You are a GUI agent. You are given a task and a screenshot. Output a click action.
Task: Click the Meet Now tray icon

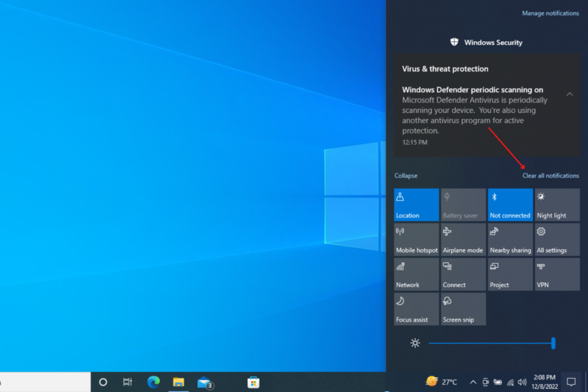(485, 382)
